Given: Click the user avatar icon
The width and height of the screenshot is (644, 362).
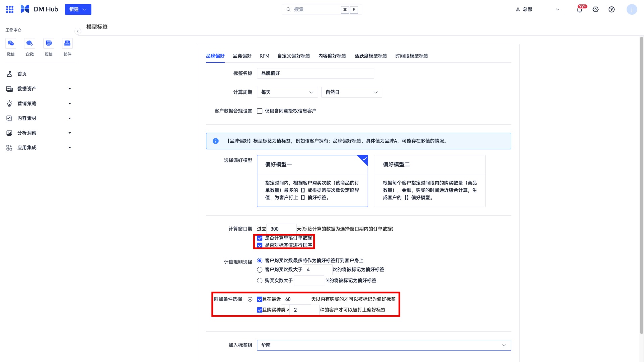Looking at the screenshot, I should [632, 9].
